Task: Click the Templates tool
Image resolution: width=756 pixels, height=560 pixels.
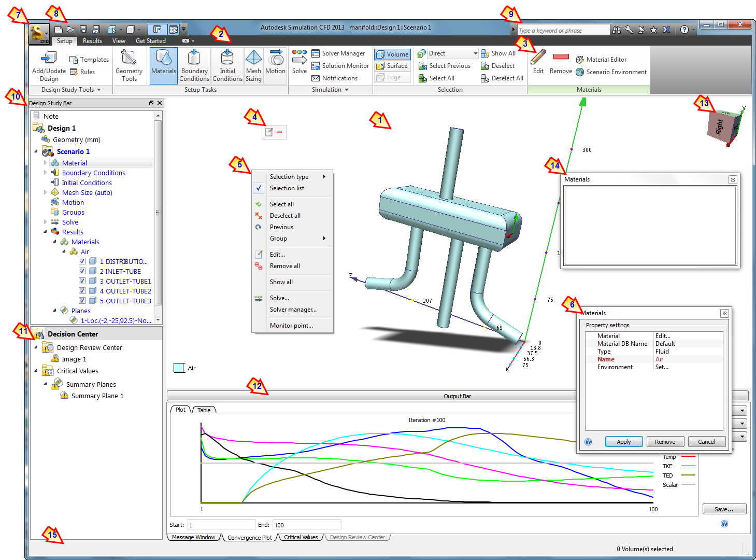Action: point(89,60)
